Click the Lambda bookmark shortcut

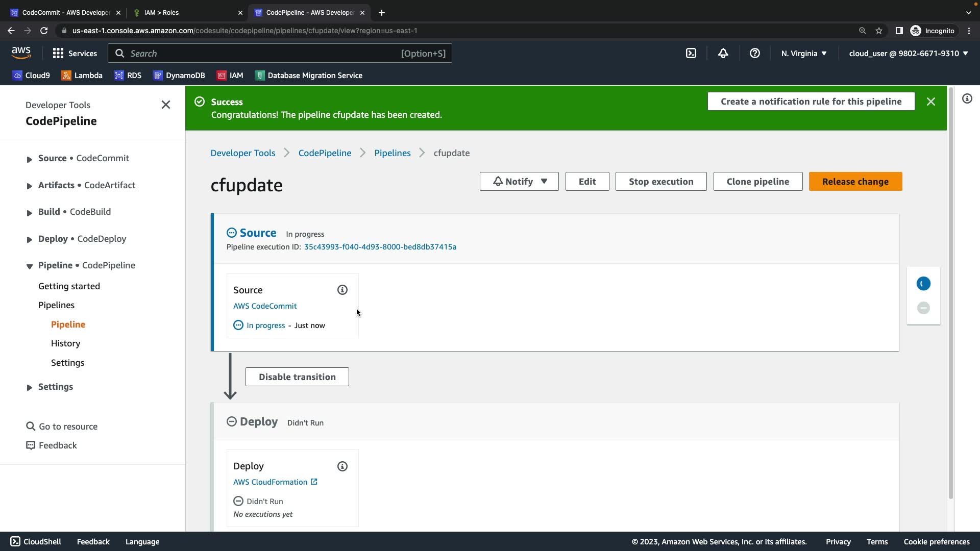[82, 76]
